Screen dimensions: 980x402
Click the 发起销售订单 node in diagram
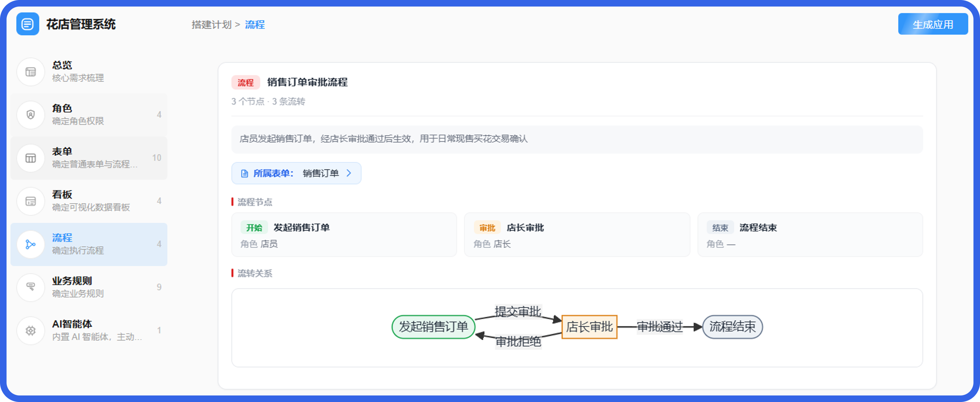click(433, 327)
